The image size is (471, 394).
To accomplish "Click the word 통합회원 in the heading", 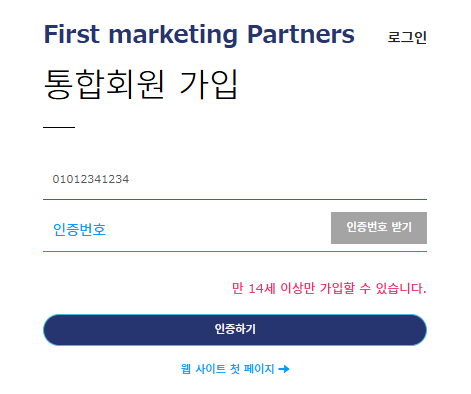I will [x=104, y=84].
